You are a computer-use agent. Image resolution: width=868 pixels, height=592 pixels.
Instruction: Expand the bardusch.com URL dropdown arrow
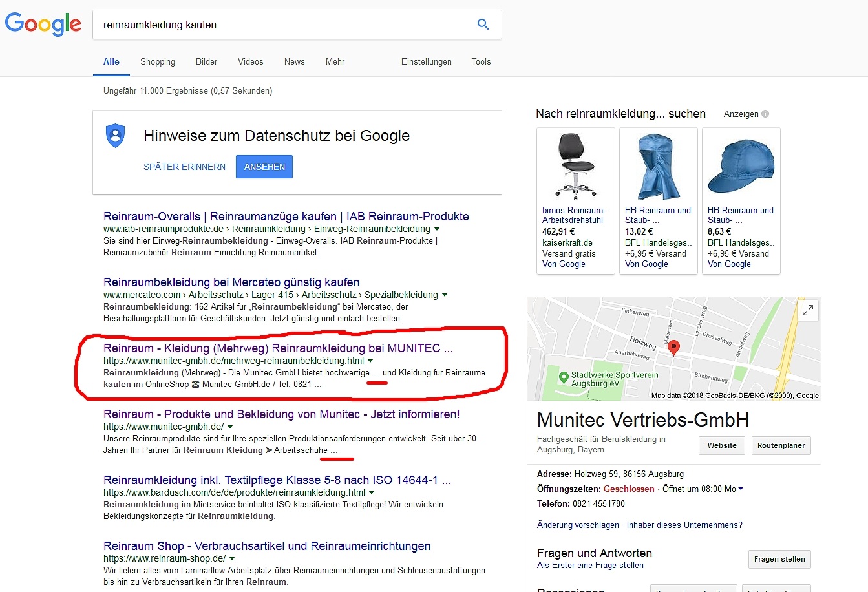pyautogui.click(x=372, y=493)
